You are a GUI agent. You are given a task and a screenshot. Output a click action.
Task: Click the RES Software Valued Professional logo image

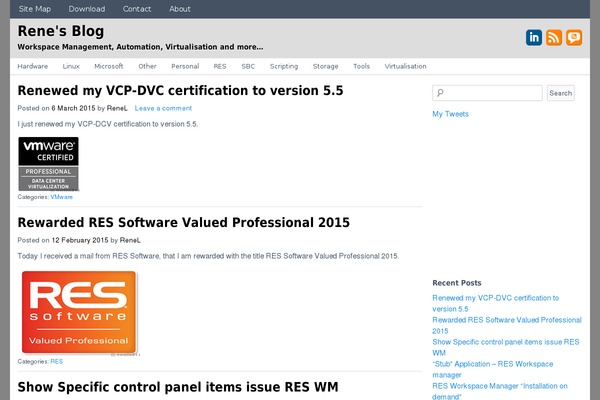[x=79, y=312]
